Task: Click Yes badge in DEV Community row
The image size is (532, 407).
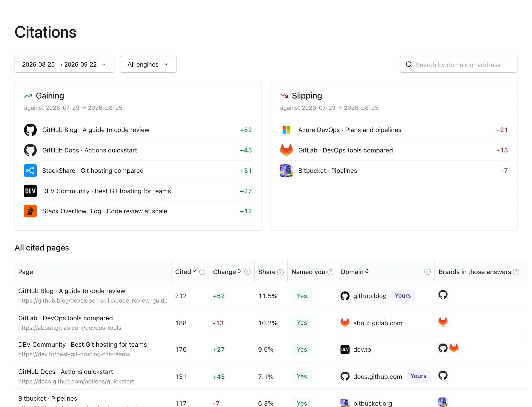Action: point(302,349)
